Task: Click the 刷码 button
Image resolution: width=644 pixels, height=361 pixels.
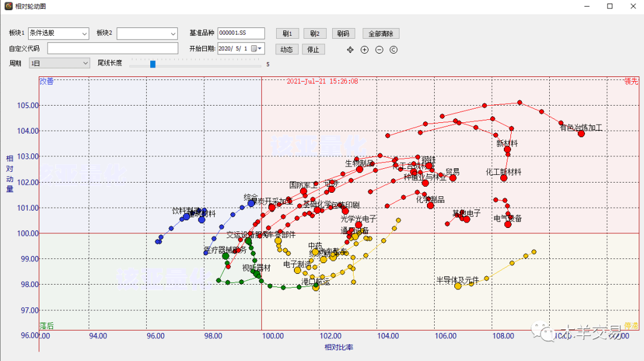Action: [x=343, y=33]
